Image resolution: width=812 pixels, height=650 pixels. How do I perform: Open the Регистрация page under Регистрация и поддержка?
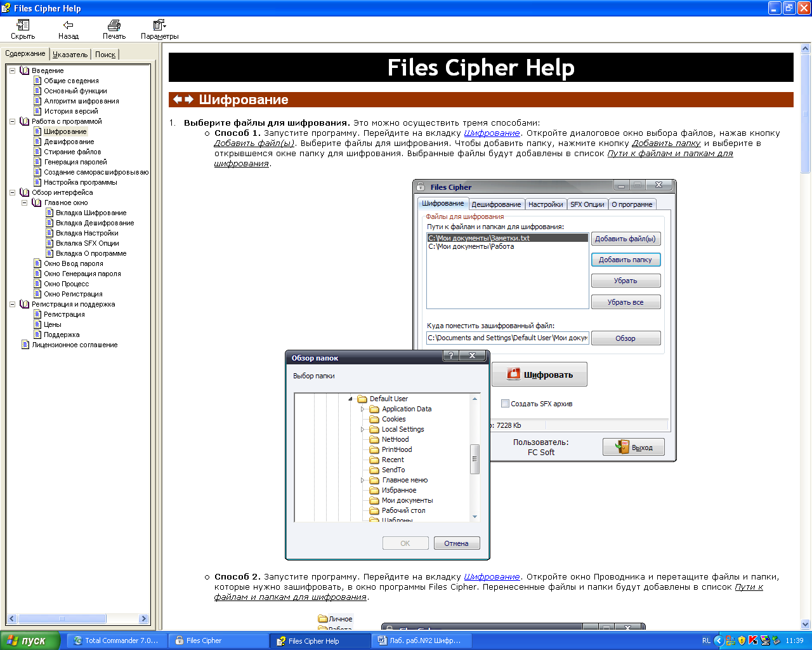(x=64, y=314)
